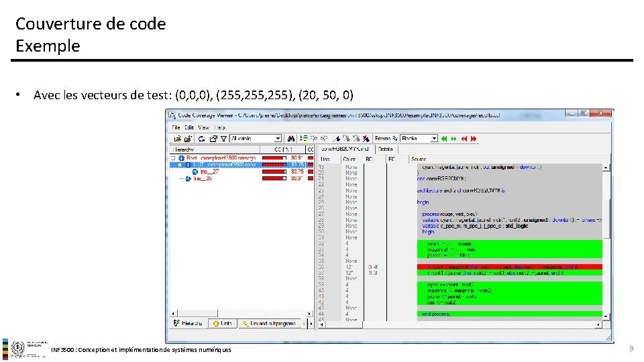Click the Line column header
The width and height of the screenshot is (644, 362).
pos(329,159)
